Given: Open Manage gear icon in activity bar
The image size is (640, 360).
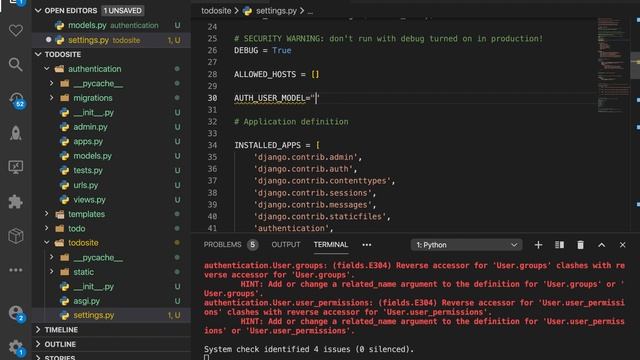Looking at the screenshot, I should [x=16, y=348].
